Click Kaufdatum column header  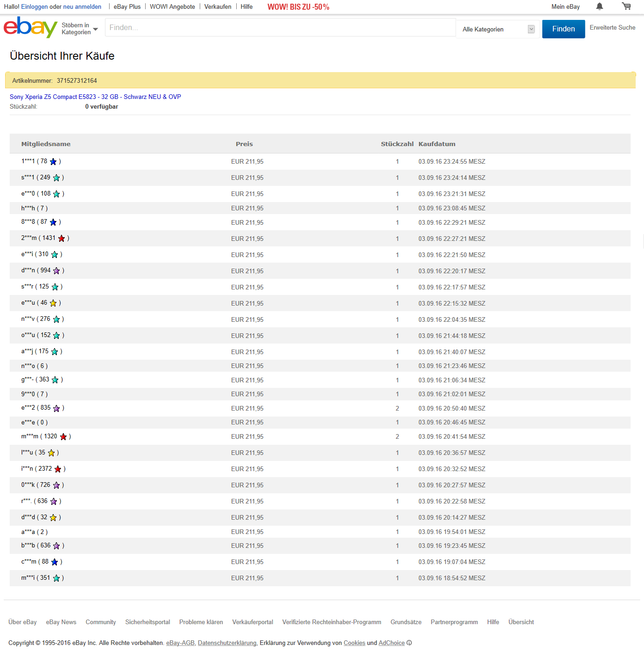437,144
